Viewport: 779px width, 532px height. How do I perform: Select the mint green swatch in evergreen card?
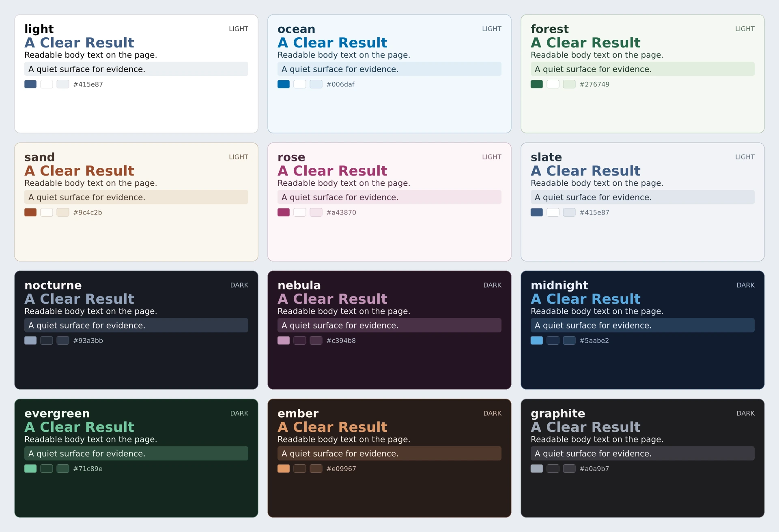[x=30, y=469]
